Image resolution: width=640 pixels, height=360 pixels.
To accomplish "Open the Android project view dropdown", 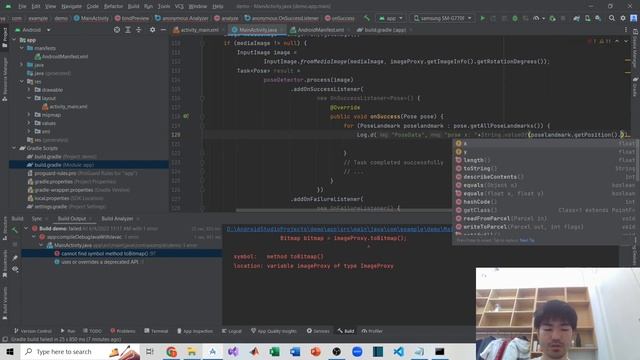I will (x=33, y=30).
